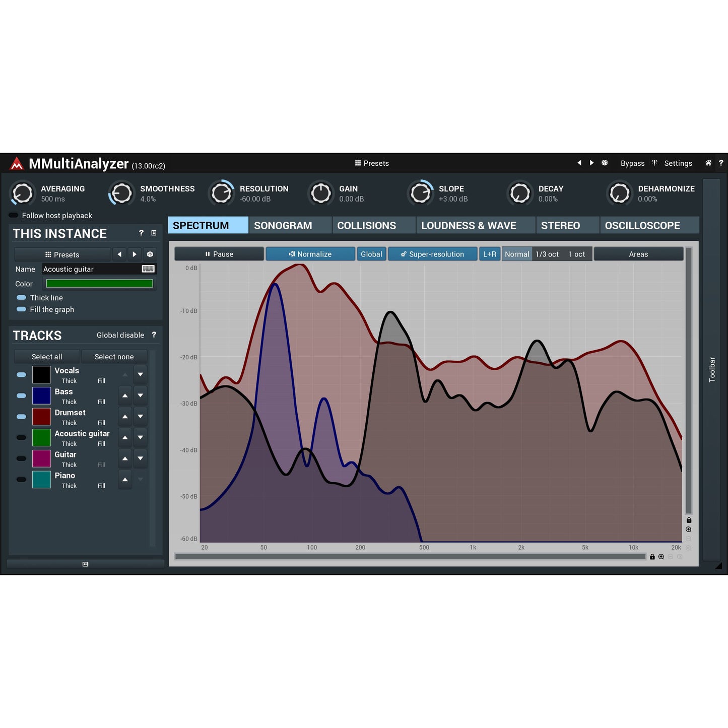The width and height of the screenshot is (728, 728).
Task: Click the keyboard icon beside the Name field
Action: (148, 269)
